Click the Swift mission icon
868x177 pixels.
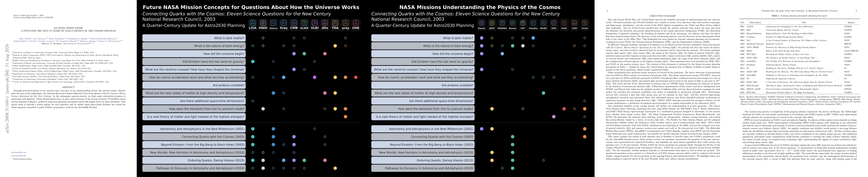click(x=564, y=23)
